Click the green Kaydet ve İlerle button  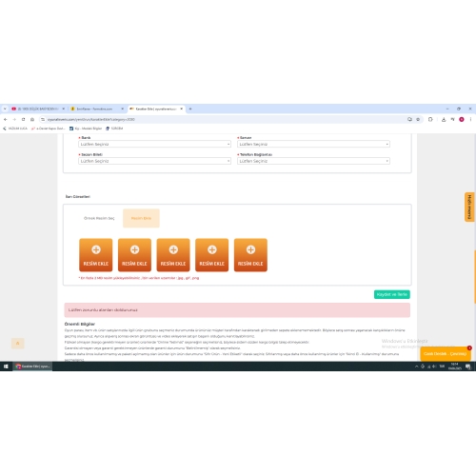point(392,294)
